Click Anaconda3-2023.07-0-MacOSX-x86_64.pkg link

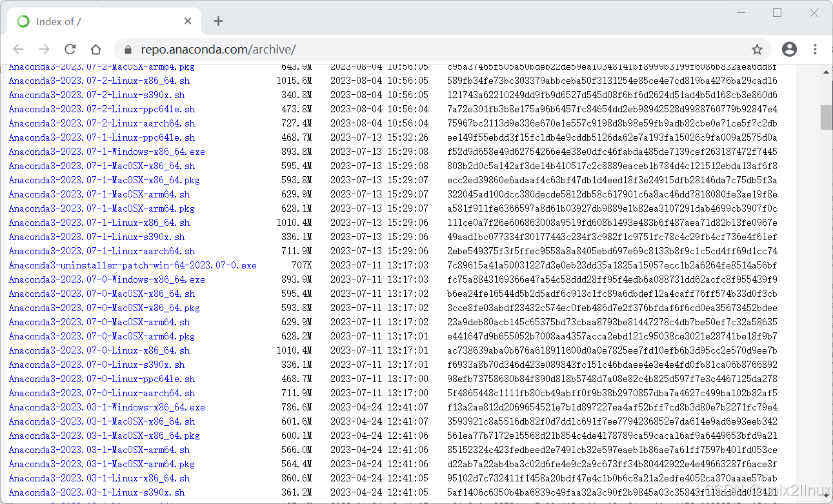click(105, 308)
